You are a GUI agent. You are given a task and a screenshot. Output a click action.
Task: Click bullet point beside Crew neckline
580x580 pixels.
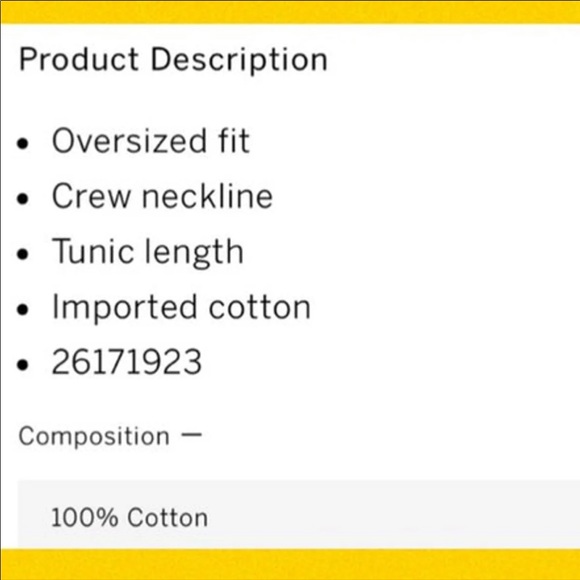point(23,199)
